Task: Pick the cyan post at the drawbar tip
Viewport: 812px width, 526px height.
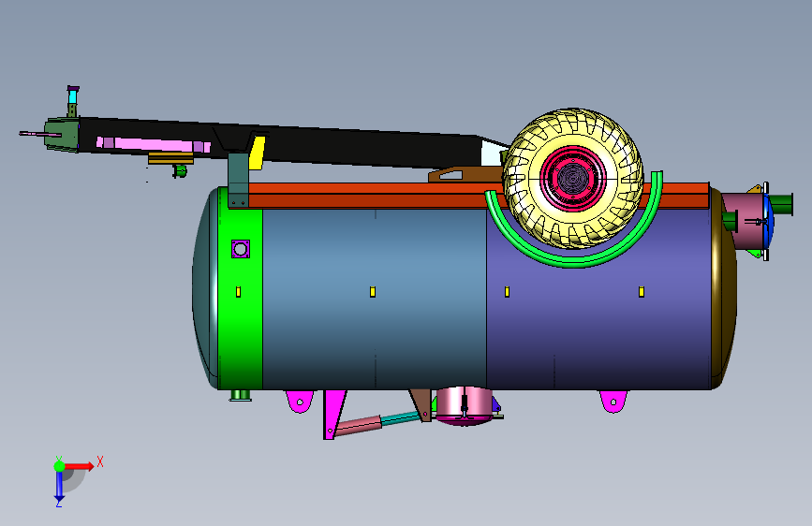Action: pos(72,95)
